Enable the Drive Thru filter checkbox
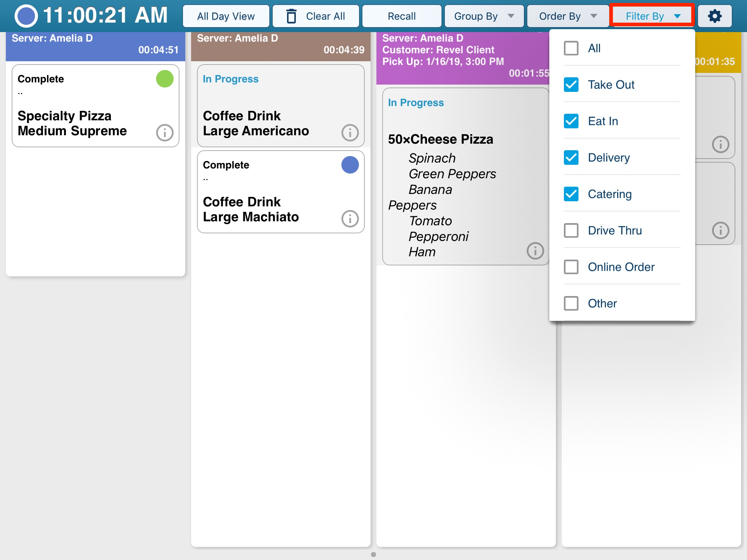Image resolution: width=747 pixels, height=560 pixels. pos(571,230)
